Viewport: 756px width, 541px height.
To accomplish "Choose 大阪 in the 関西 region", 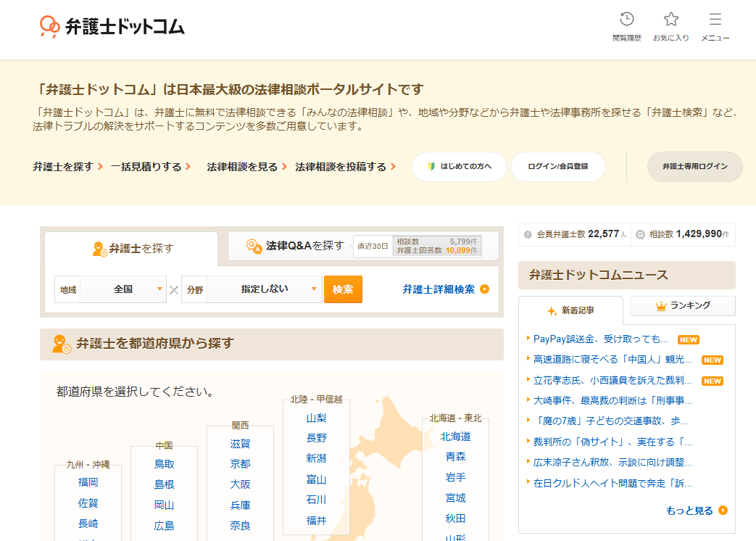I will click(x=240, y=484).
